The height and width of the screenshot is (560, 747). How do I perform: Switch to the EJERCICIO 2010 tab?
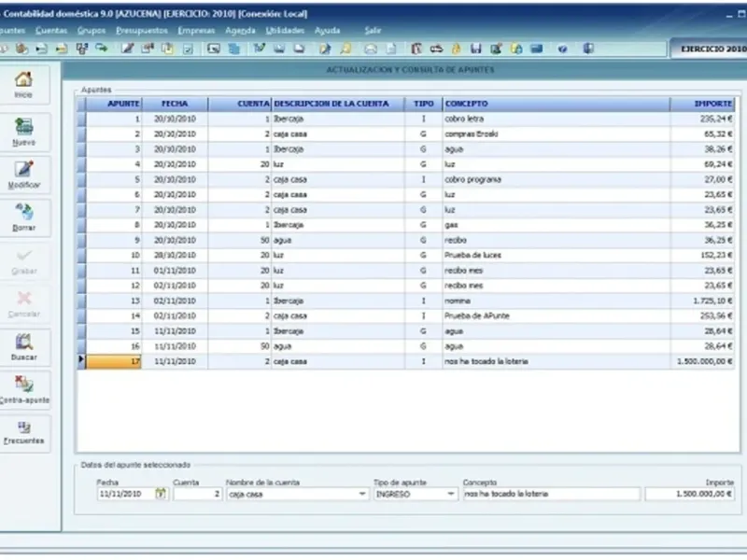pyautogui.click(x=712, y=48)
